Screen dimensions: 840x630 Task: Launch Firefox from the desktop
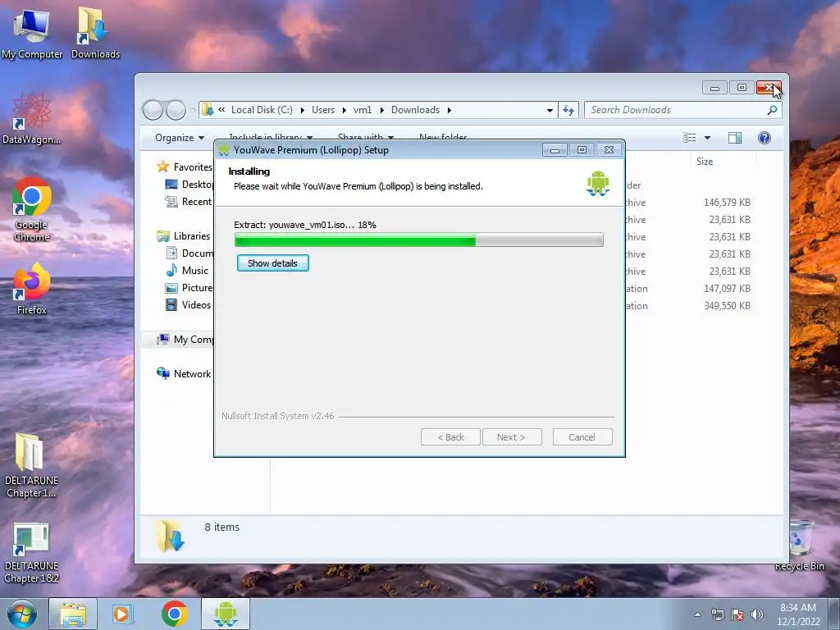click(32, 290)
